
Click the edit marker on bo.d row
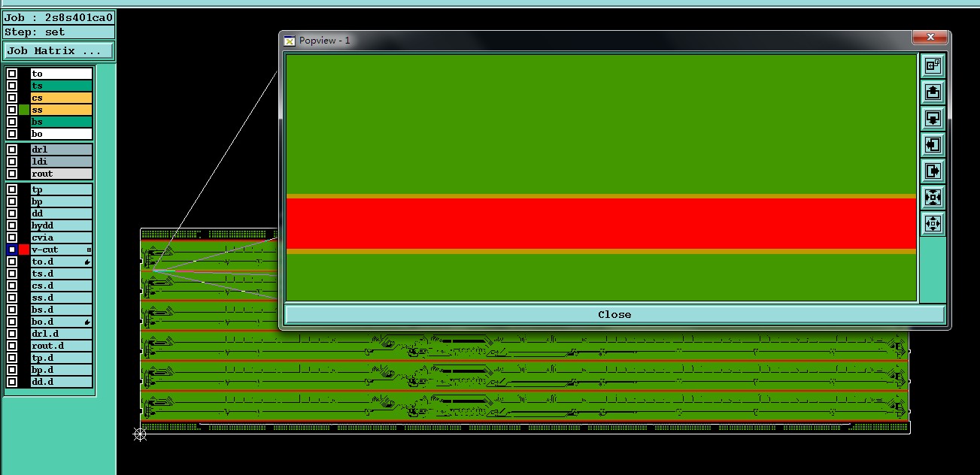[x=88, y=322]
